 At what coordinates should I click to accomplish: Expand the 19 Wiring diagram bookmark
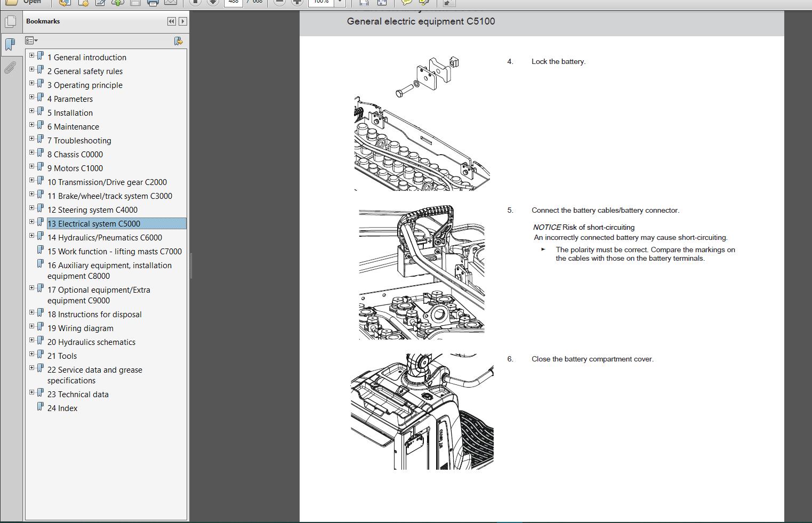click(x=31, y=326)
